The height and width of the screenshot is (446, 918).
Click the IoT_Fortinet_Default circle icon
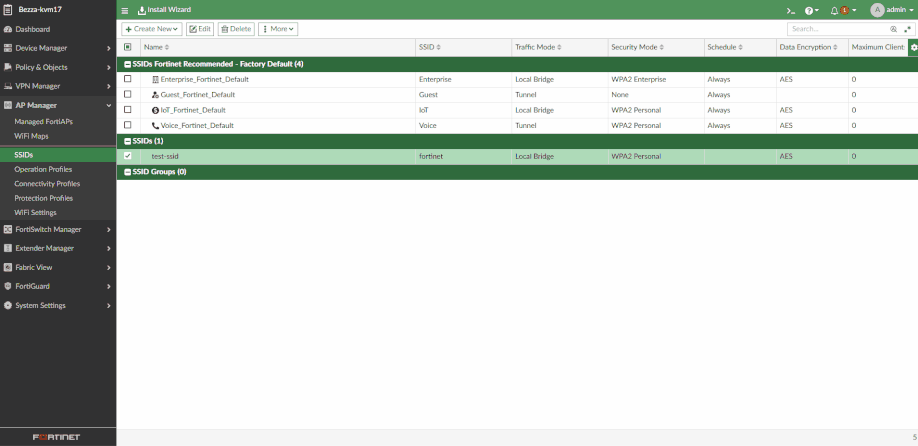tap(155, 110)
